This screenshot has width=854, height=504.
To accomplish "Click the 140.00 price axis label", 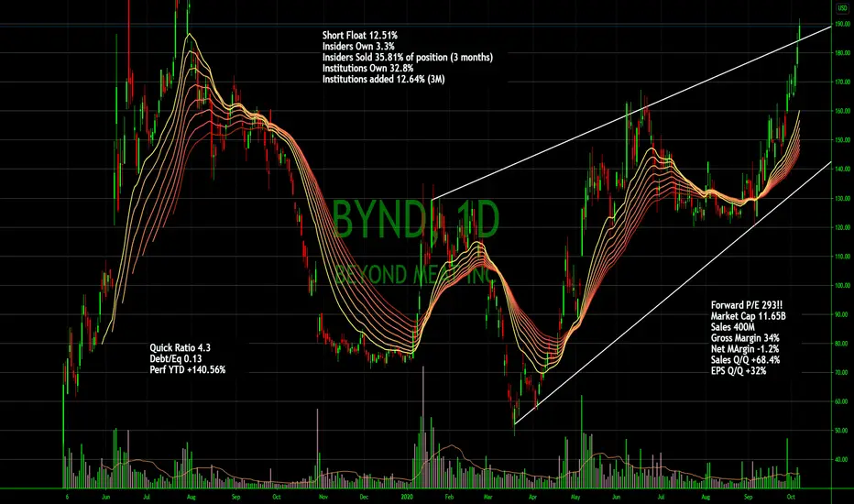I will coord(842,170).
